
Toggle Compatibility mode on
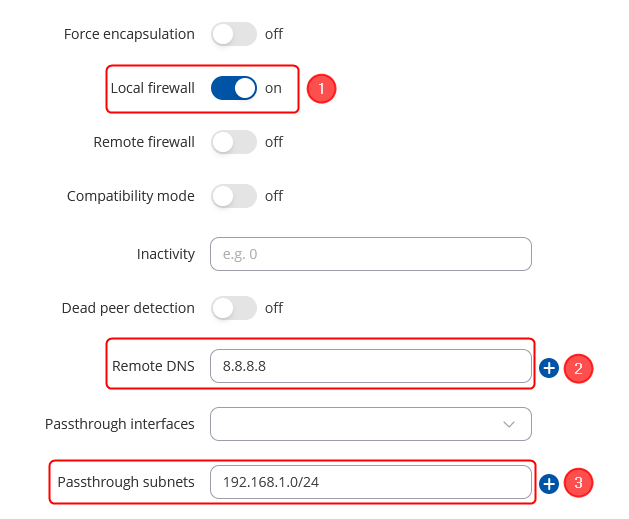235,196
